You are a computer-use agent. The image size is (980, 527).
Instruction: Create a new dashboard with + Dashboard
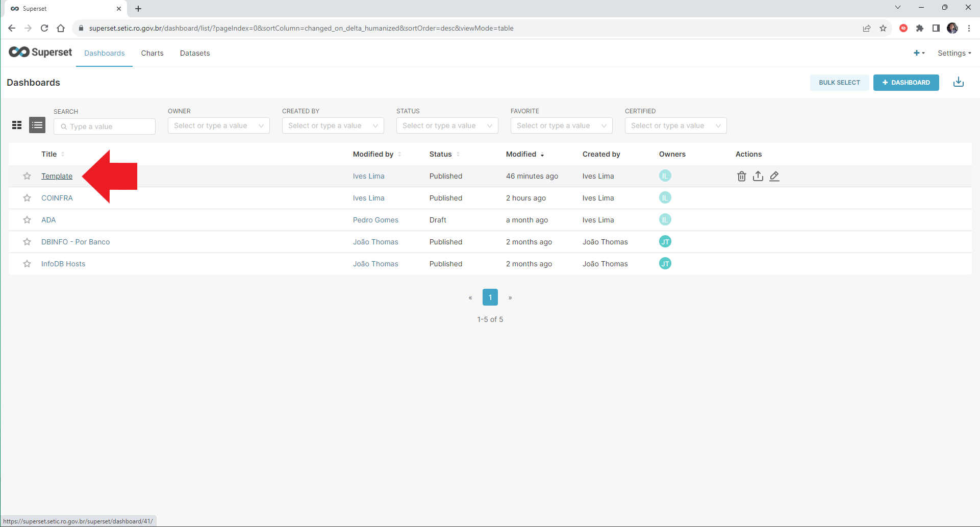[x=906, y=82]
